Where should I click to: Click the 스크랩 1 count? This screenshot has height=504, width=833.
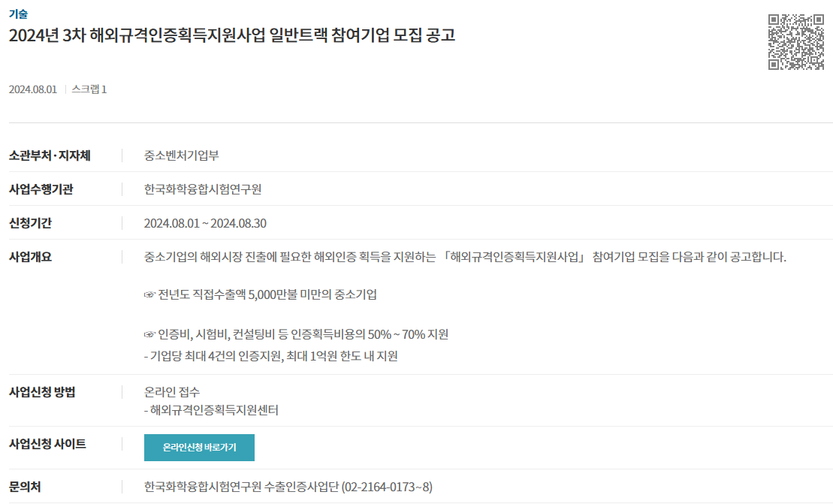(89, 89)
